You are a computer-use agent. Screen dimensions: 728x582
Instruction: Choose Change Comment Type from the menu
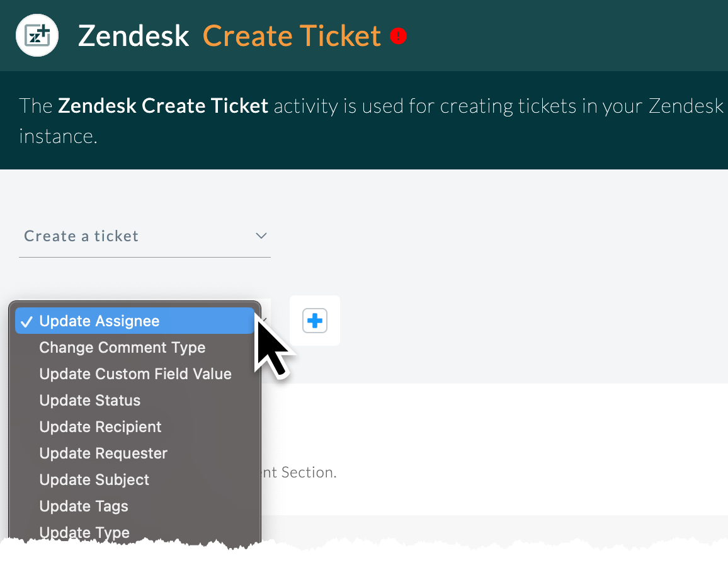122,347
